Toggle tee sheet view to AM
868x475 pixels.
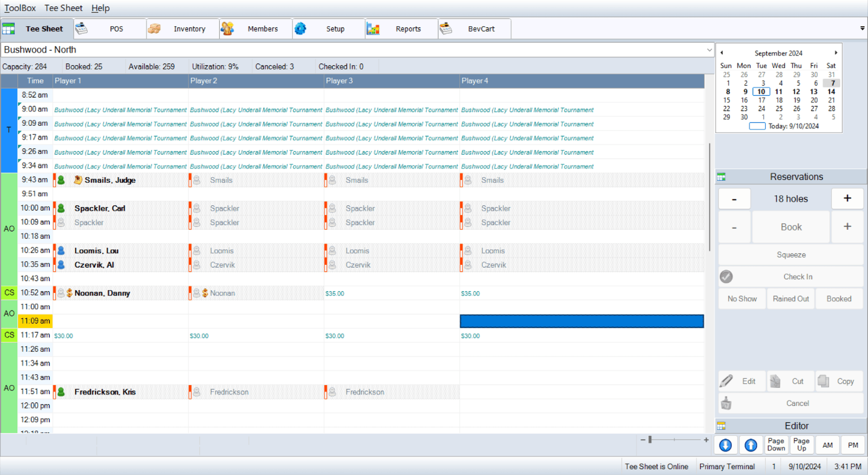tap(827, 445)
